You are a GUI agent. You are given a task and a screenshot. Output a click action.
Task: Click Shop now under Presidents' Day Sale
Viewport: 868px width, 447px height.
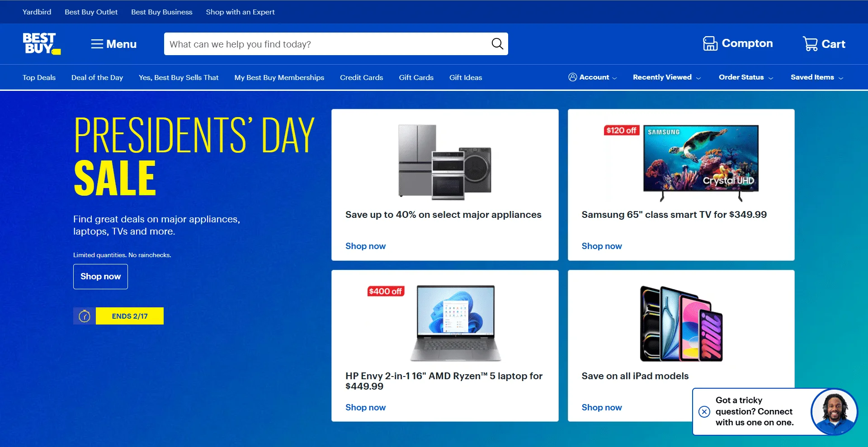point(100,276)
